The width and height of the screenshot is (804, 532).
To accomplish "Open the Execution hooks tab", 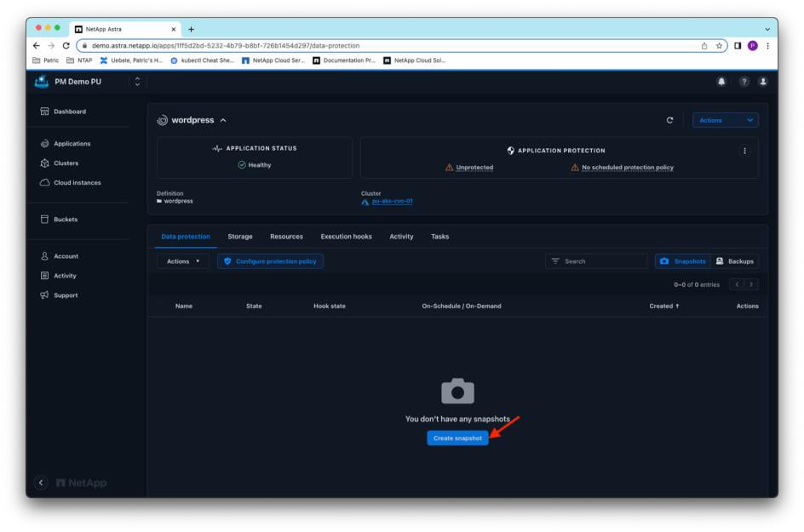I will (x=346, y=237).
